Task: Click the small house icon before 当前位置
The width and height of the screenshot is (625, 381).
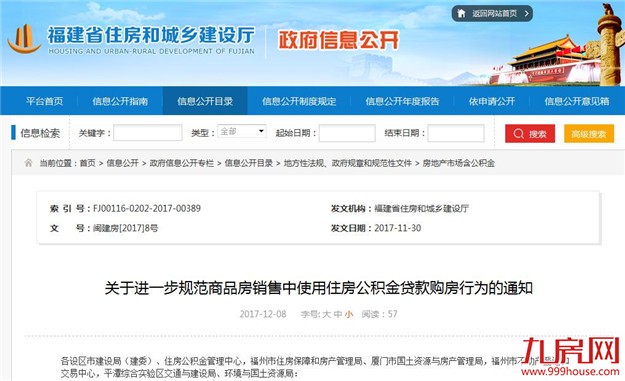Action: tap(28, 163)
